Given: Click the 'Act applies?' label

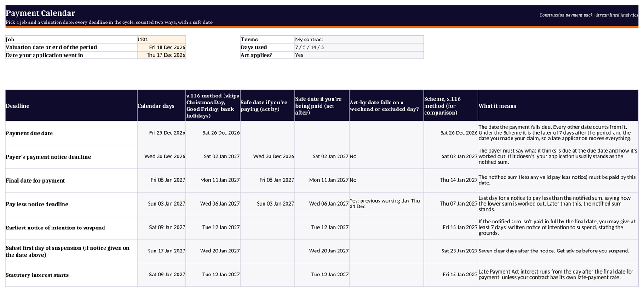Looking at the screenshot, I should pyautogui.click(x=267, y=55).
